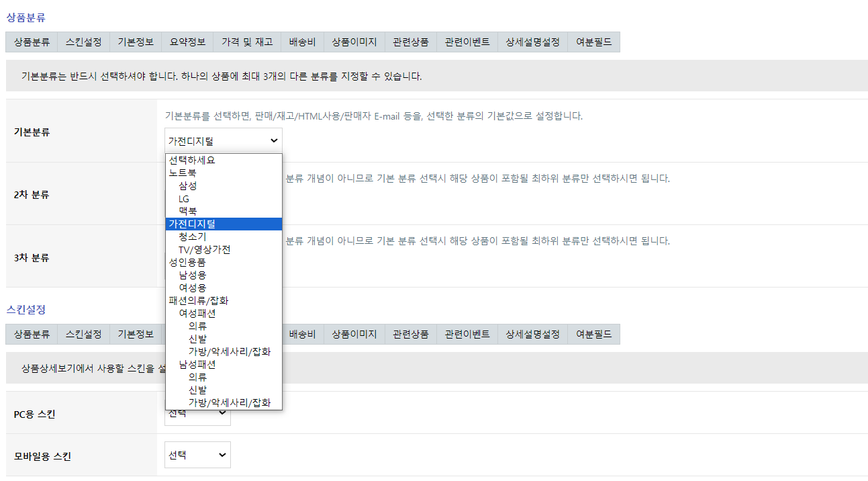
Task: Go to 배송비 tab in top tab row
Action: [302, 42]
